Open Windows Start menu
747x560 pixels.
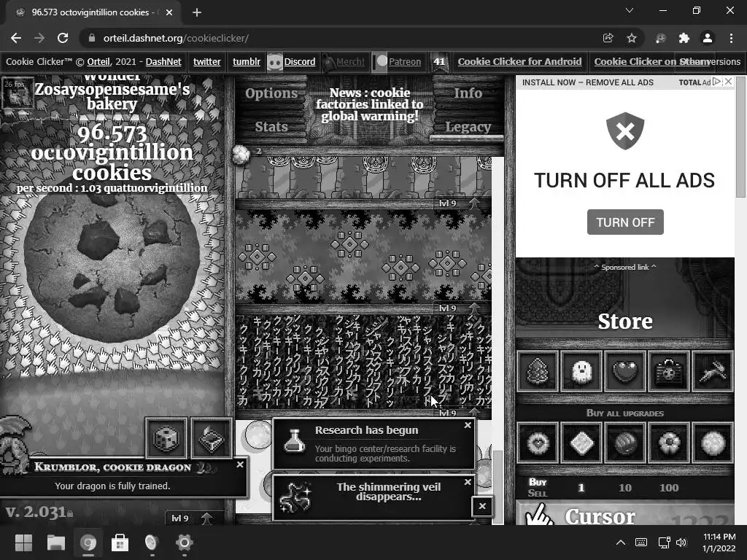coord(23,542)
